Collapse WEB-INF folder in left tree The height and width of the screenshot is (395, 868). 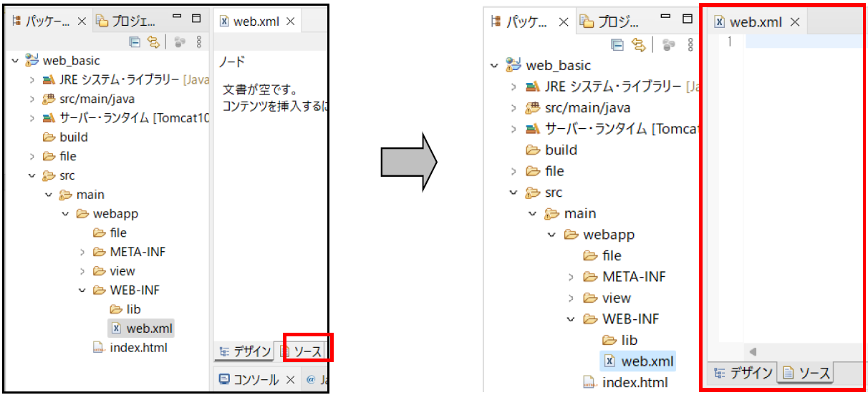pos(82,291)
